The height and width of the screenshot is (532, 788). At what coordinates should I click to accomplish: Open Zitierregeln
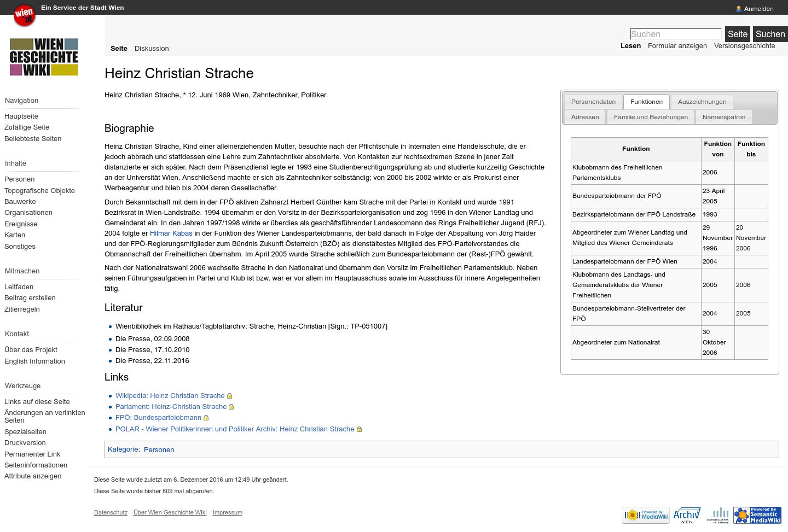coord(22,309)
